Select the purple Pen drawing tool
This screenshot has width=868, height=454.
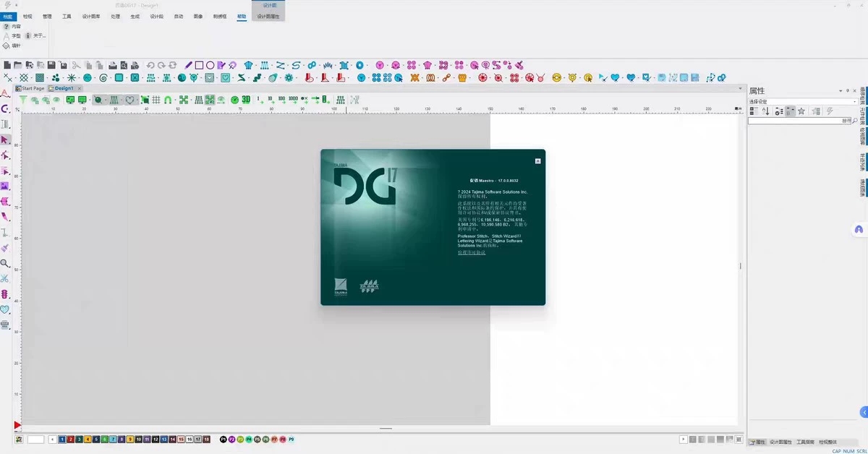pyautogui.click(x=188, y=65)
